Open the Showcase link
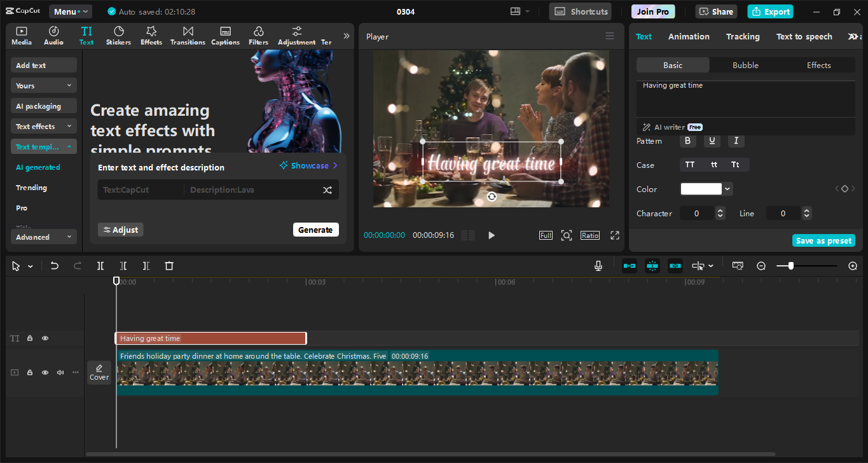Viewport: 868px width, 463px height. click(309, 165)
